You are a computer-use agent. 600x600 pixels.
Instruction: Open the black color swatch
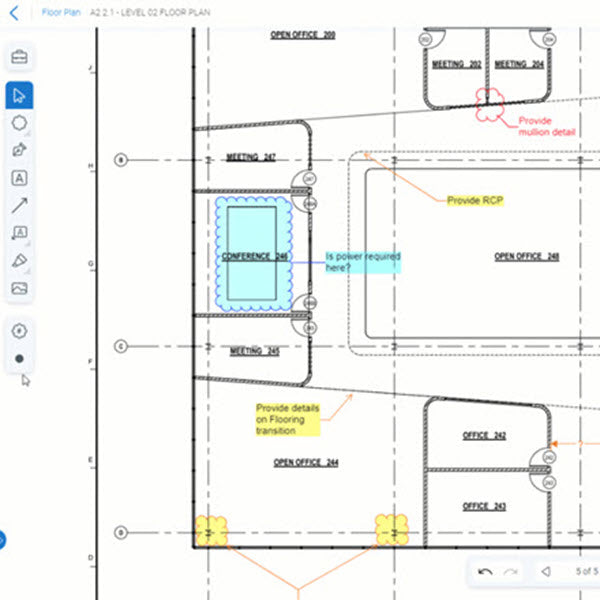pyautogui.click(x=19, y=358)
